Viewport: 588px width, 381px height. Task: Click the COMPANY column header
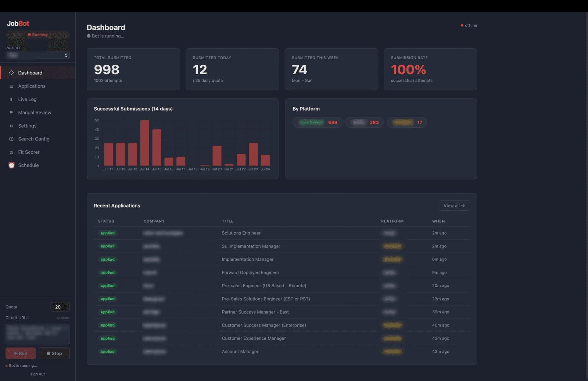click(154, 221)
